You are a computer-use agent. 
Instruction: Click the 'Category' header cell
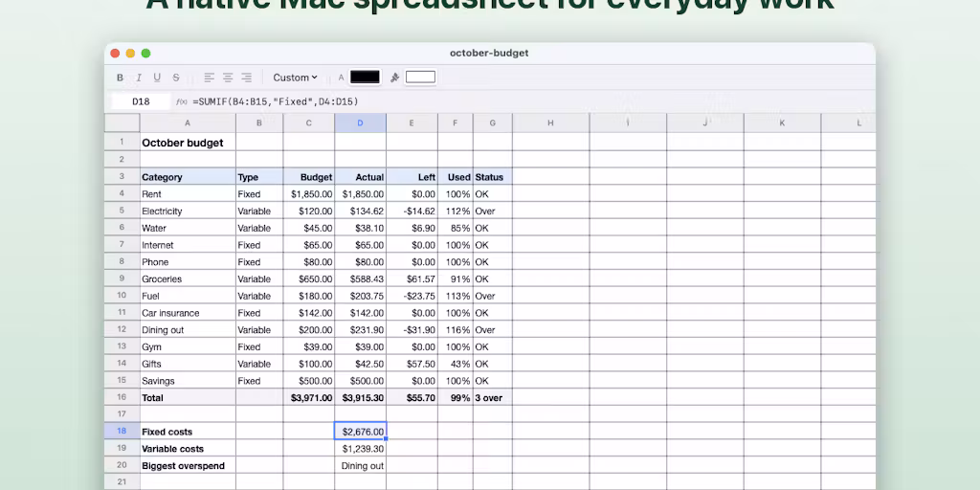point(188,177)
